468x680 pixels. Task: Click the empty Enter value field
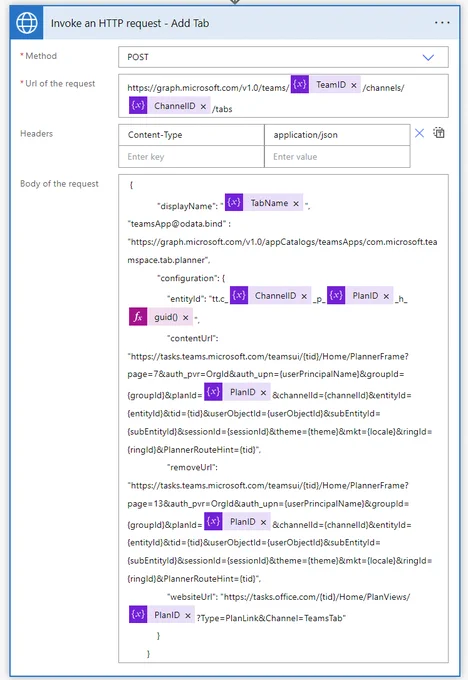click(x=337, y=157)
